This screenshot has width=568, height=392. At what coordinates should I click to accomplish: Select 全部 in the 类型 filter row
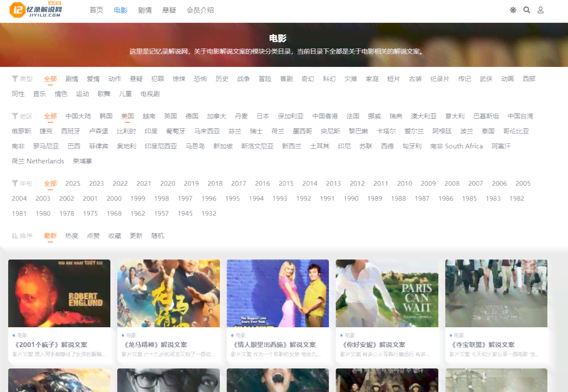pyautogui.click(x=50, y=79)
